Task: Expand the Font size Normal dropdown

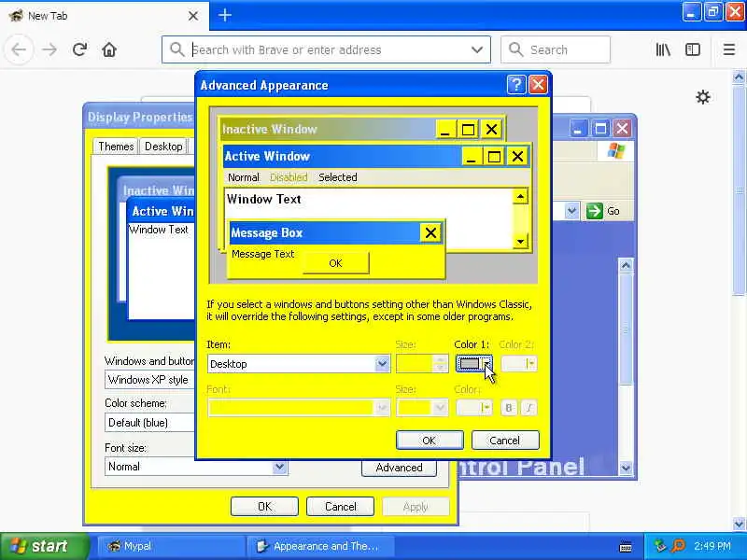Action: 279,467
